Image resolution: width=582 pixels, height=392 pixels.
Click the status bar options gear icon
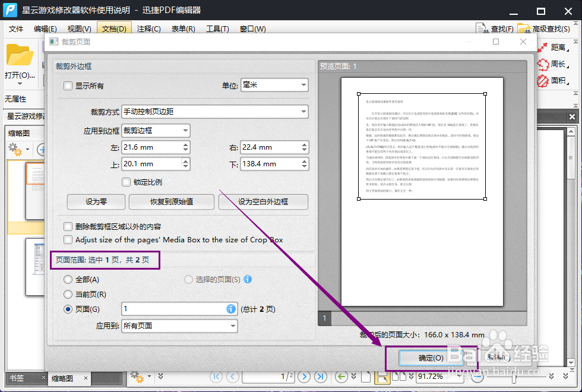pos(137,377)
